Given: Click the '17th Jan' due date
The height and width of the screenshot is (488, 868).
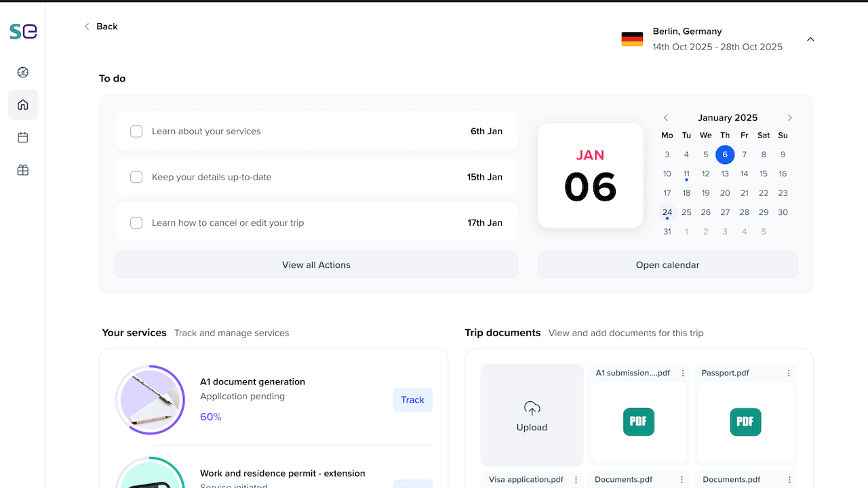Looking at the screenshot, I should [484, 223].
